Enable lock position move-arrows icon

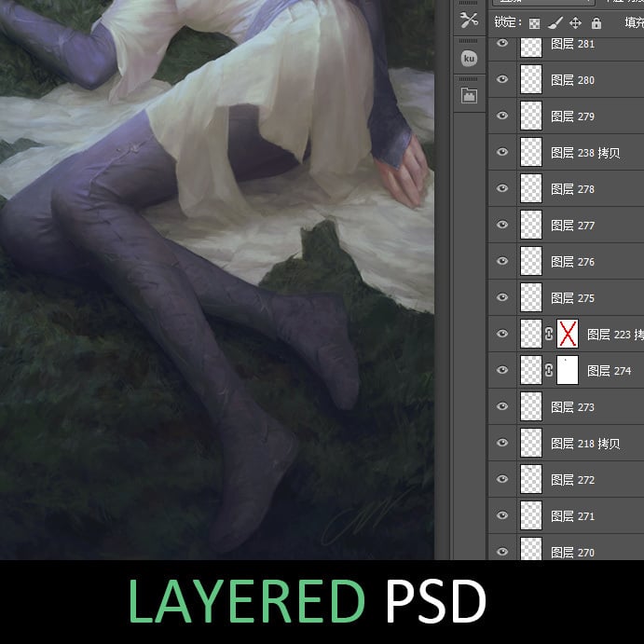click(575, 23)
